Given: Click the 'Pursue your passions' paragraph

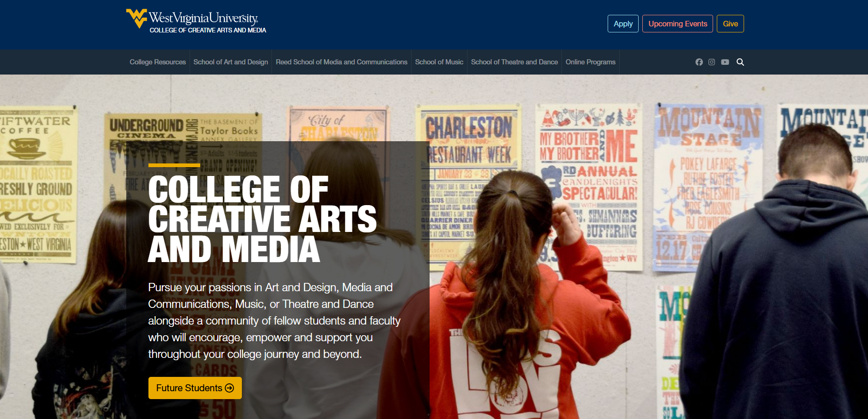Looking at the screenshot, I should coord(274,321).
